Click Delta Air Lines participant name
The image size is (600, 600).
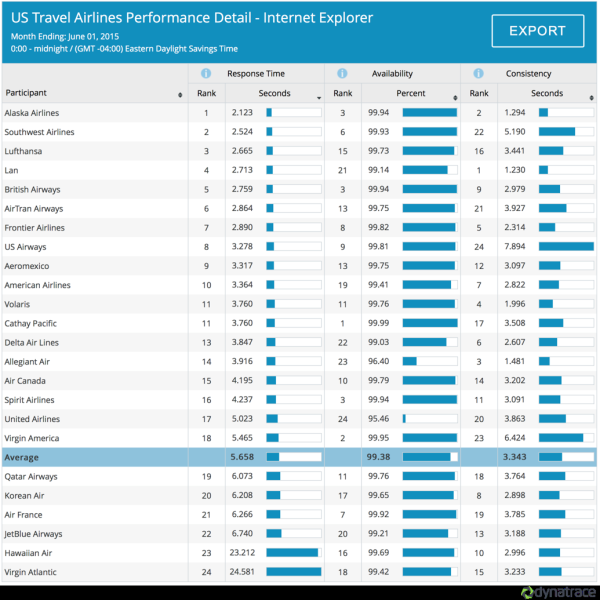32,342
